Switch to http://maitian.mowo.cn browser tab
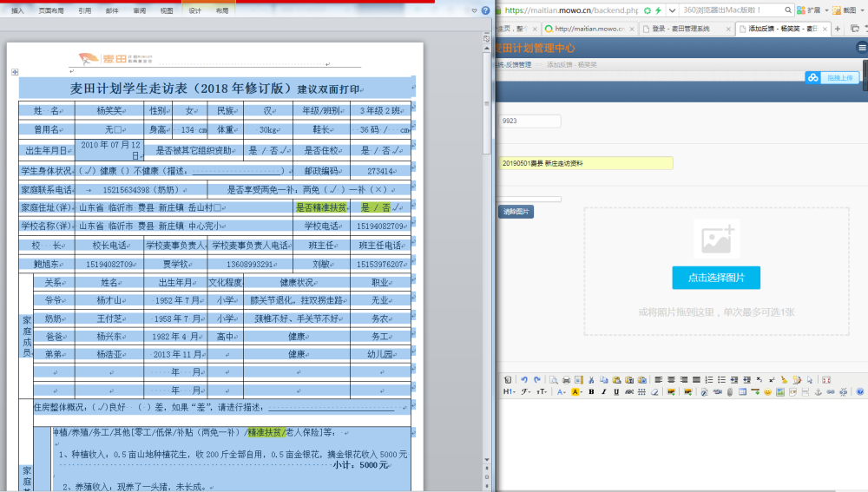Screen dimensions: 868x492 click(x=589, y=29)
